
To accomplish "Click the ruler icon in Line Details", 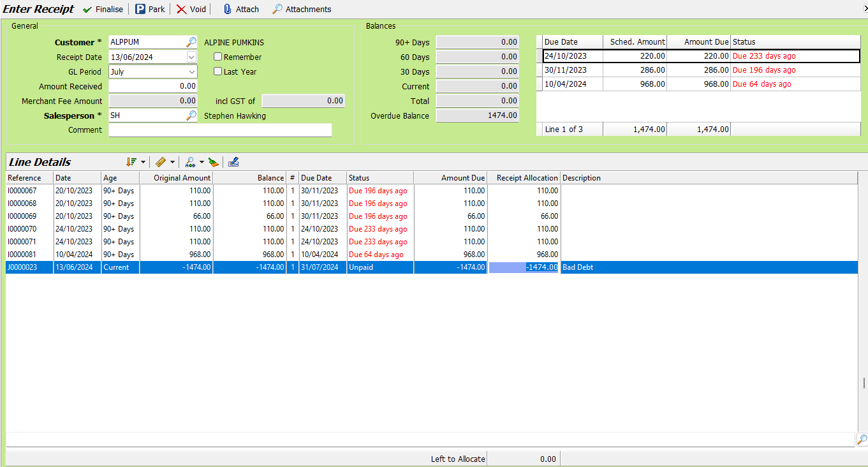I will pyautogui.click(x=161, y=162).
